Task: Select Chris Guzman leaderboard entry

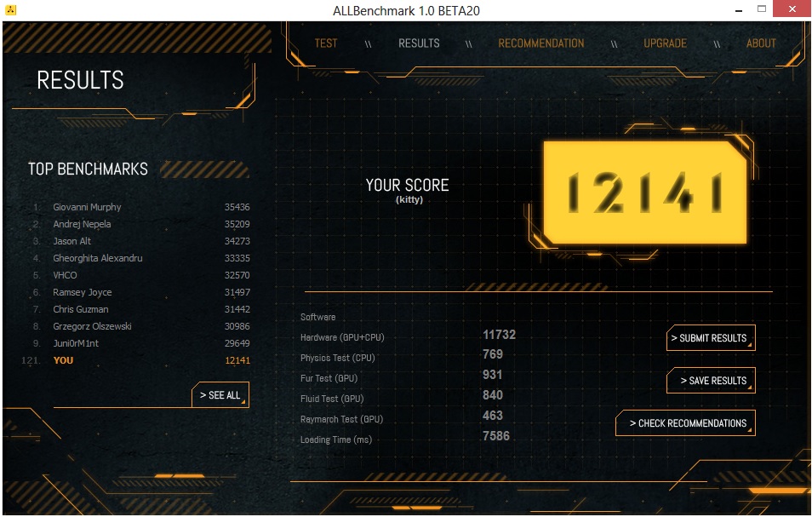Action: pos(81,310)
